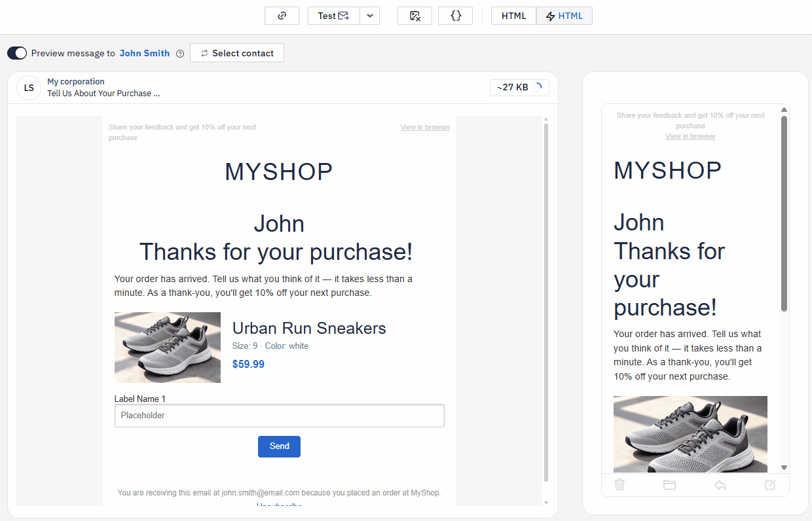
Task: Open the dropdown arrow beside Test
Action: coord(370,16)
